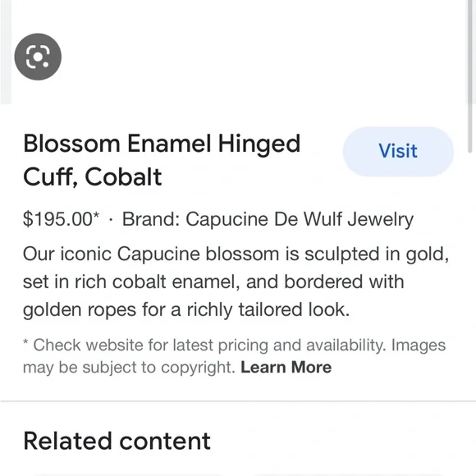Click the $195.00 price text

pyautogui.click(x=57, y=219)
